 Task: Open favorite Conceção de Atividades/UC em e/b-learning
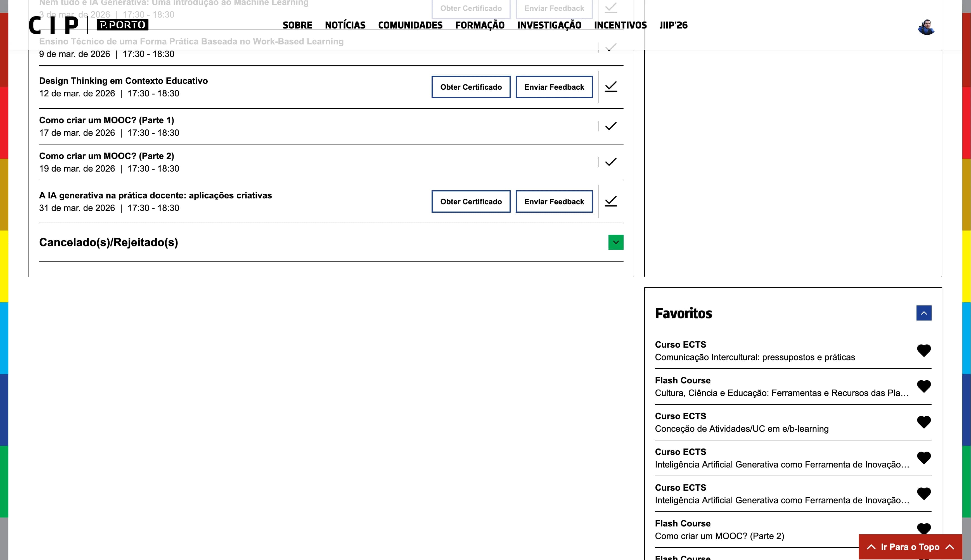click(x=742, y=429)
